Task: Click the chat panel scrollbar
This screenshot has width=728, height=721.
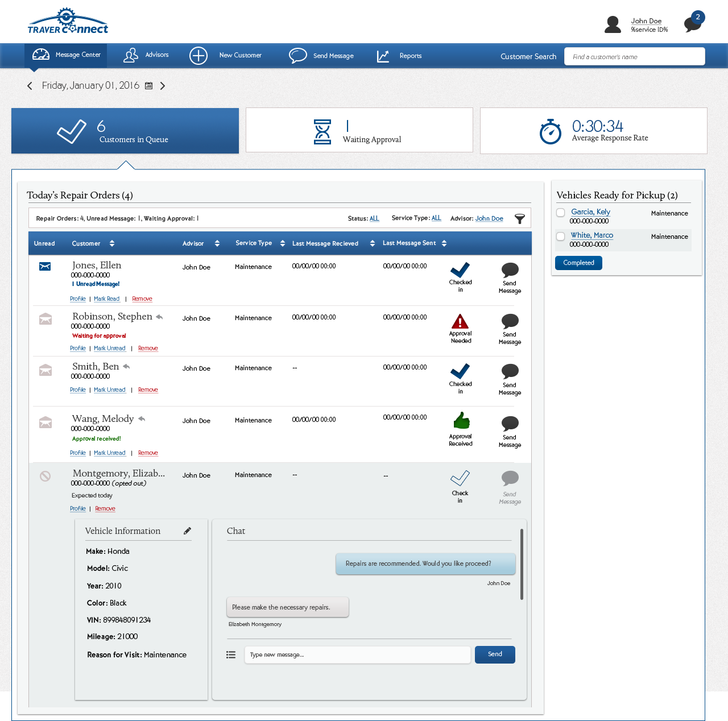Action: [522, 564]
